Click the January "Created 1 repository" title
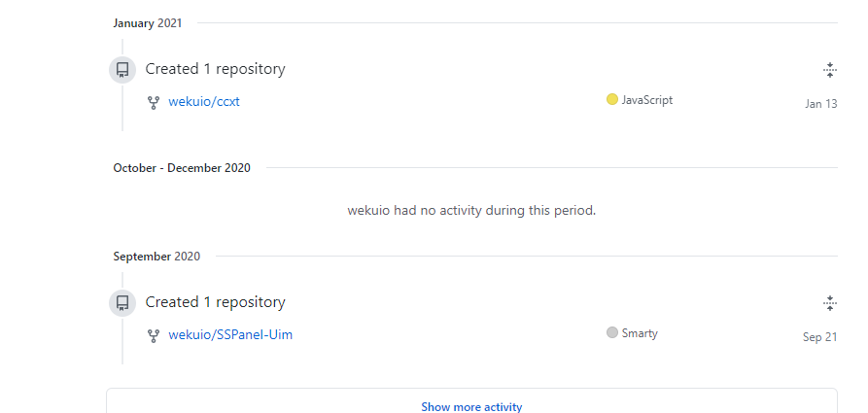The image size is (868, 413). coord(215,69)
